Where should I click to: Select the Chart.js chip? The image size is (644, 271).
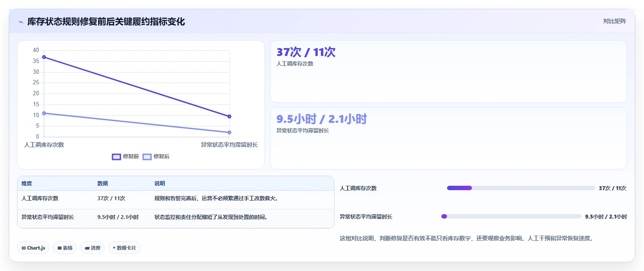pos(33,248)
